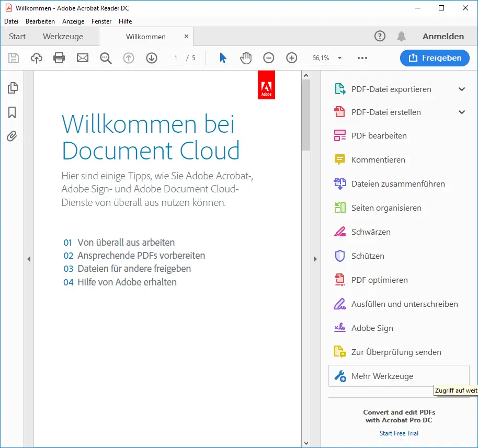Viewport: 478px width, 448px height.
Task: Open the Fenster menu
Action: [101, 21]
